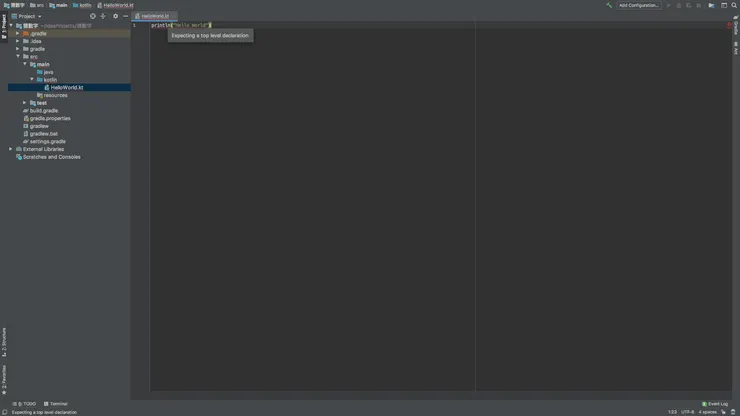The height and width of the screenshot is (416, 740).
Task: Click the 4 spaces indent selector
Action: [x=707, y=412]
